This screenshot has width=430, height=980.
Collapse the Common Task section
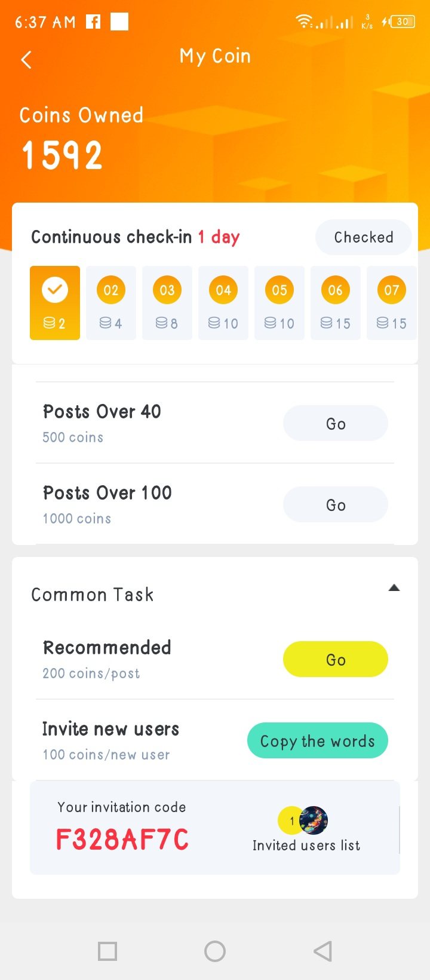394,588
